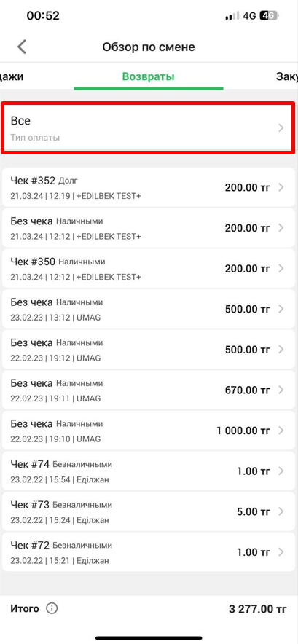Open return Чек #350 Наличными
The height and width of the screenshot is (644, 298).
[149, 269]
